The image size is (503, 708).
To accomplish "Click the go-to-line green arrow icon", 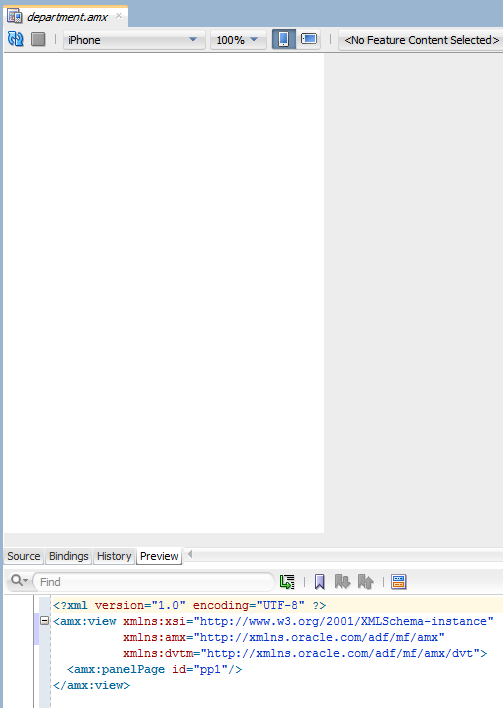I will coord(287,582).
